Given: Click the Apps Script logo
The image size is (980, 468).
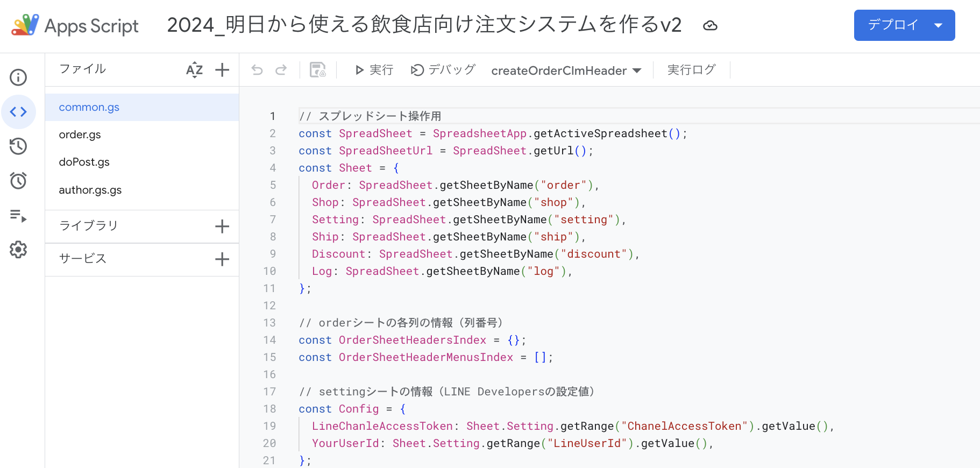Looking at the screenshot, I should point(75,25).
